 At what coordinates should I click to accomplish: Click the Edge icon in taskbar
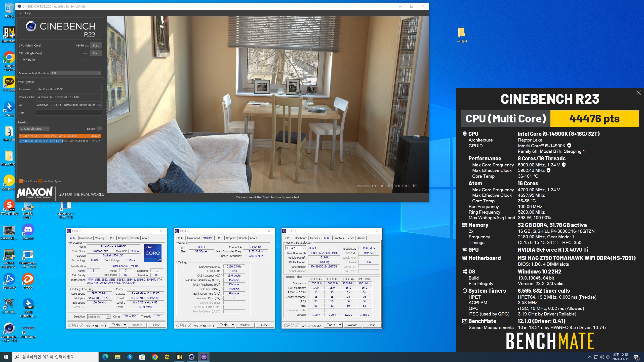tap(105, 357)
